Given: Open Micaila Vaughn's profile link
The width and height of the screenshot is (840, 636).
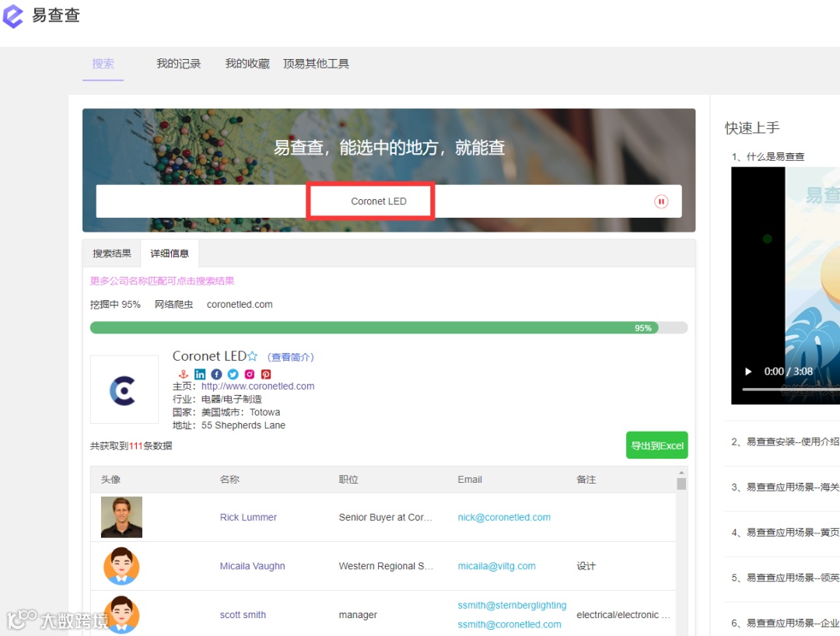Looking at the screenshot, I should (x=252, y=566).
